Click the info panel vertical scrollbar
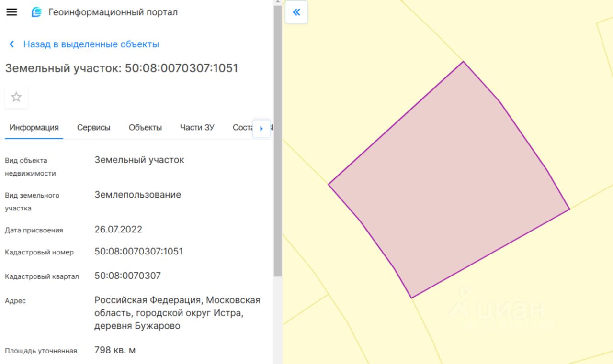The height and width of the screenshot is (364, 613). tap(277, 143)
